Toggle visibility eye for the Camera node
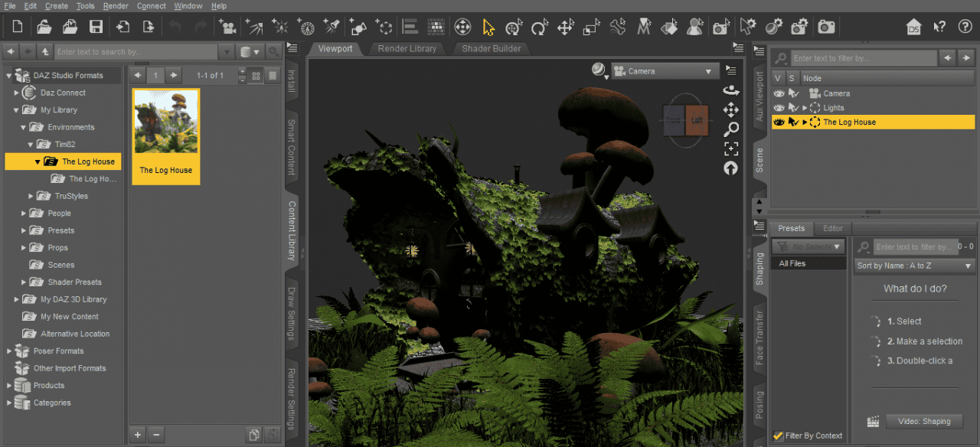 [x=779, y=93]
